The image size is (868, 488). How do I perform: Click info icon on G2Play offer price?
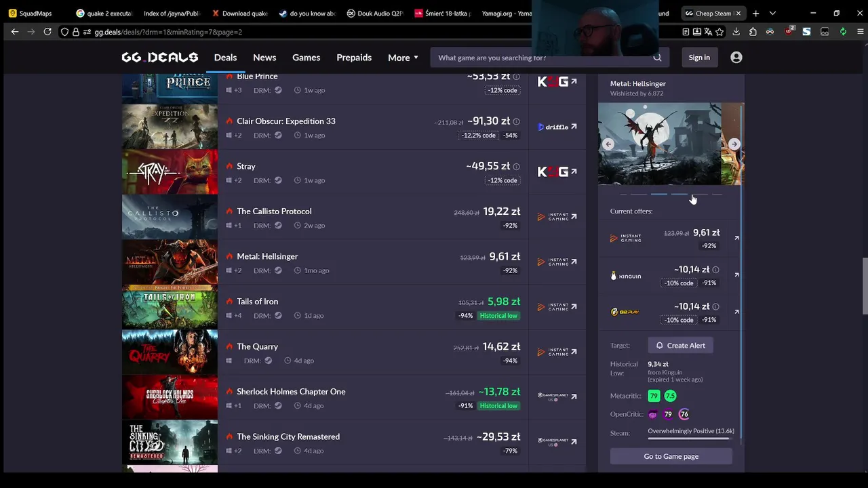(715, 307)
